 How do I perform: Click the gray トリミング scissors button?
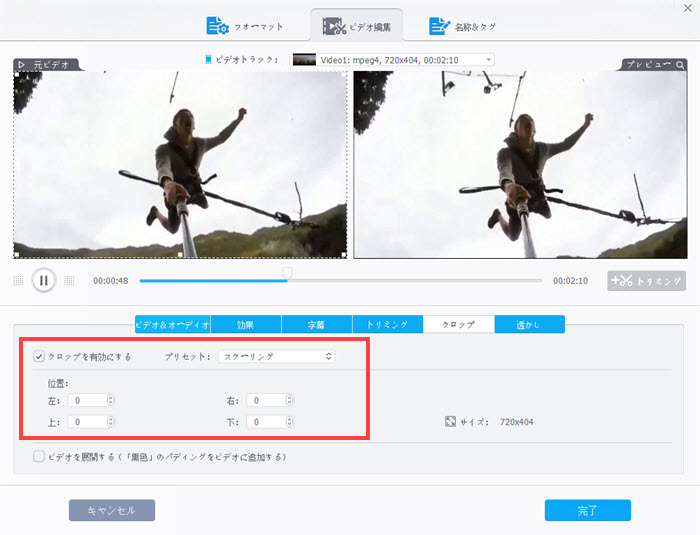pyautogui.click(x=646, y=281)
